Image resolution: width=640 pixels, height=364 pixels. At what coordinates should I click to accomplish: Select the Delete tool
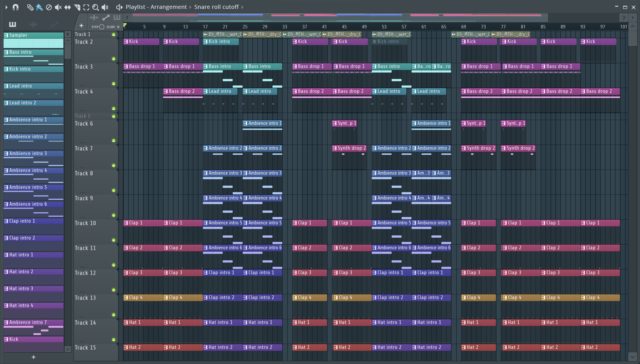(49, 7)
